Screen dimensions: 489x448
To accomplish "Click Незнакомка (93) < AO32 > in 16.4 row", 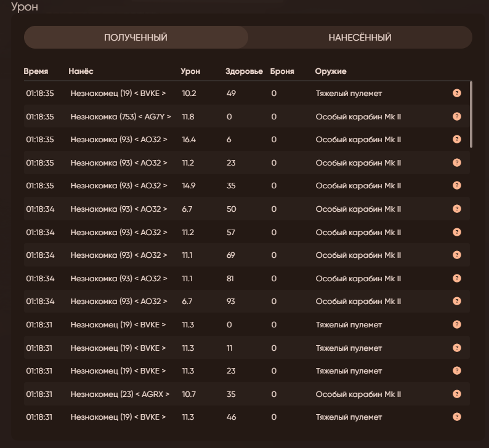I will (119, 140).
